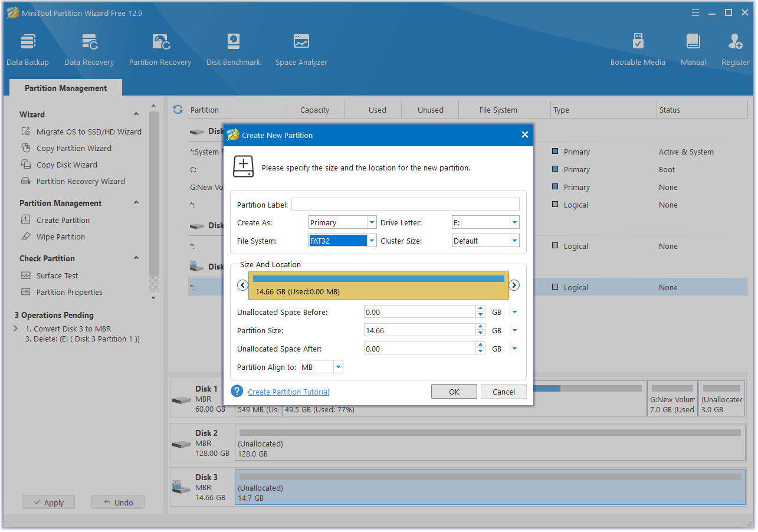758x532 pixels.
Task: Collapse the Wizard section
Action: [136, 114]
